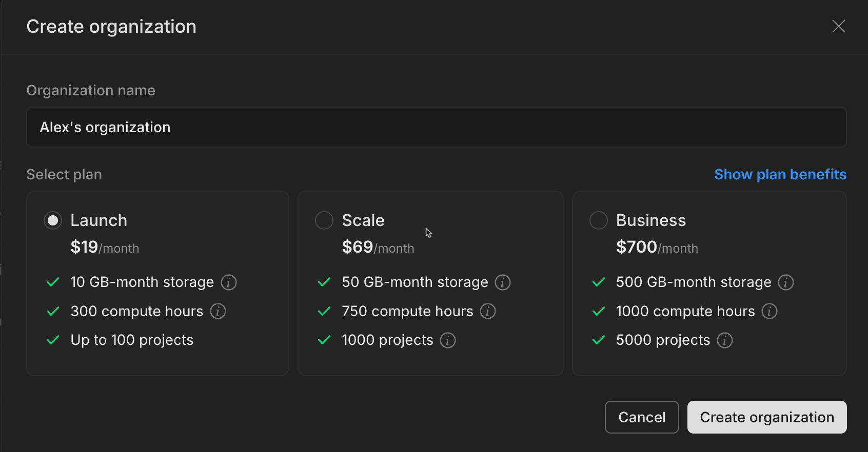Select the Launch plan radio button

click(53, 220)
